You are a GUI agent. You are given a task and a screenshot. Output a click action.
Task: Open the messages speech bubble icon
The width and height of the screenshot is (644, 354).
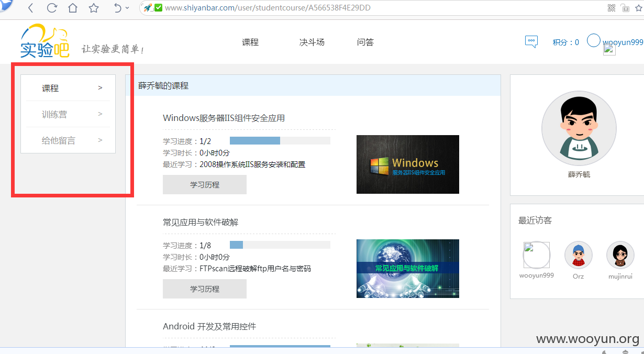click(x=531, y=42)
